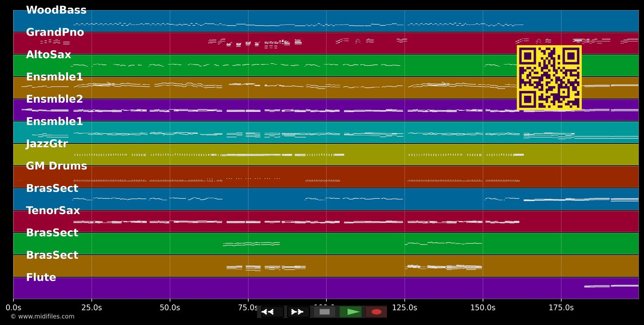This screenshot has height=325, width=644.
Task: Select the GrandPno track label
Action: tap(55, 33)
